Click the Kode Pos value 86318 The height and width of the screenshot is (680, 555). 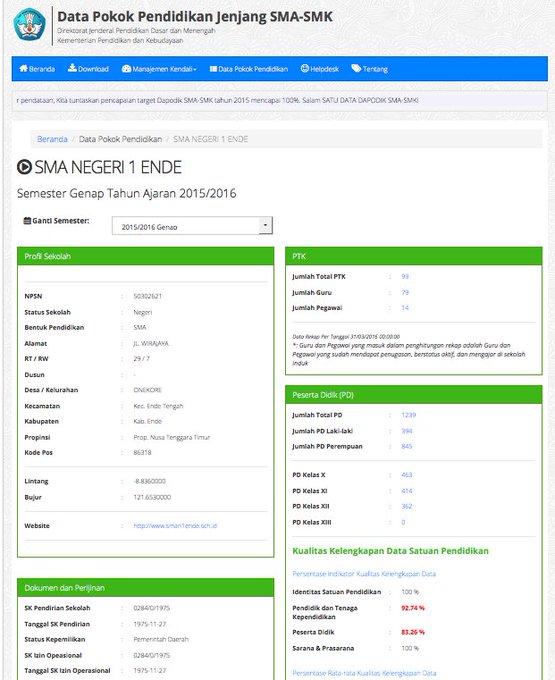[x=142, y=452]
